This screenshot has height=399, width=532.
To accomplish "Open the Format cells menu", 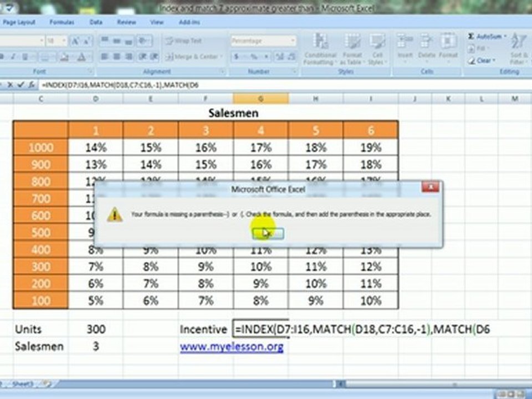I will [448, 48].
